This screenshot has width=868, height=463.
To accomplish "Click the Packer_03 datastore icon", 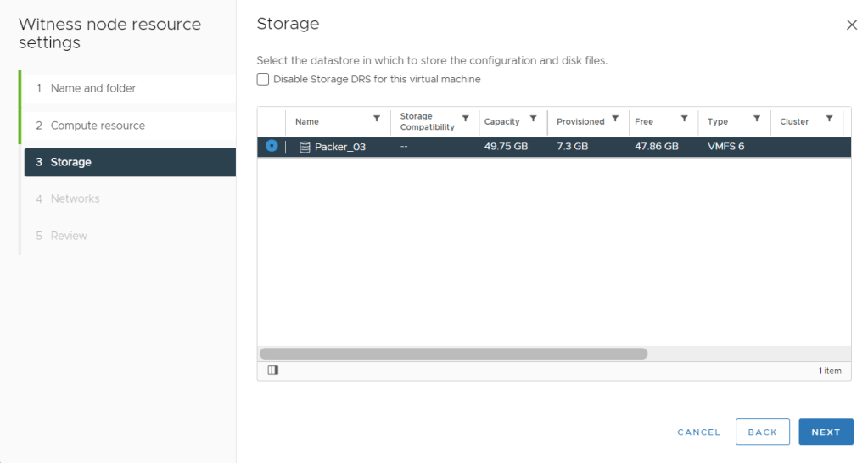I will pyautogui.click(x=305, y=147).
